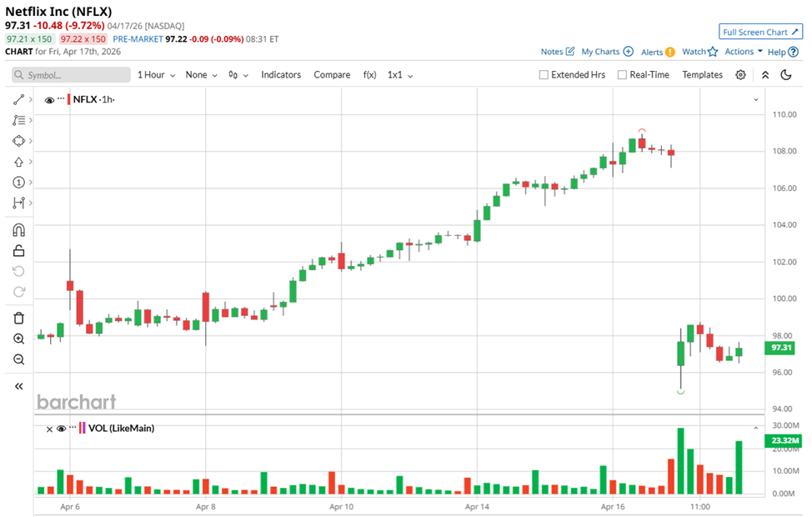
Task: Click the Notes link
Action: 552,52
